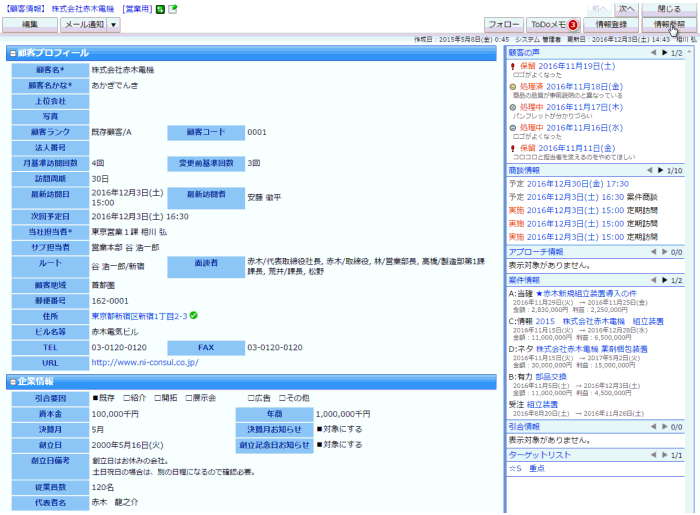Click the green icon beside the [営業用] title
Screen dimensions: 700x515
(x=162, y=9)
